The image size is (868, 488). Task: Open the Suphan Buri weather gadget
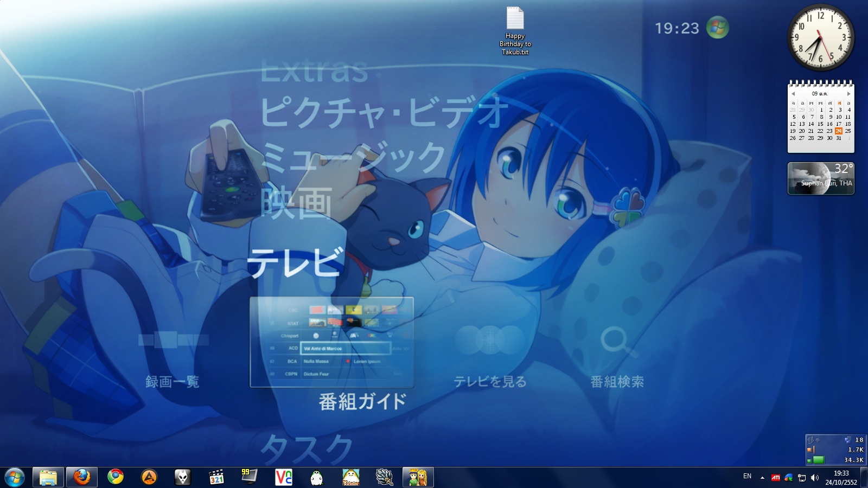tap(821, 178)
